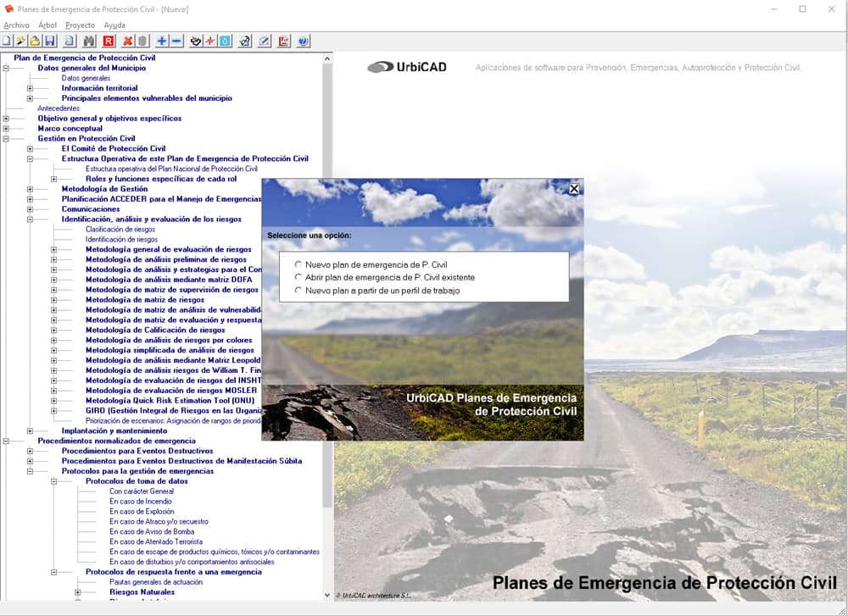Click the new blank document toolbar icon

7,41
